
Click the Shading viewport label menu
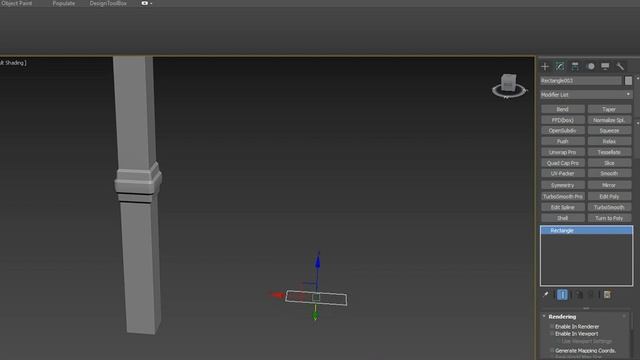(x=14, y=63)
